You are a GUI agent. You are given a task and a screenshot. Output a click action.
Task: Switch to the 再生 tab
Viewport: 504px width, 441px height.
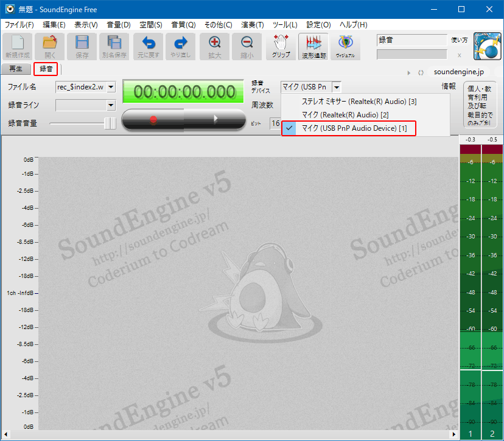(x=16, y=69)
